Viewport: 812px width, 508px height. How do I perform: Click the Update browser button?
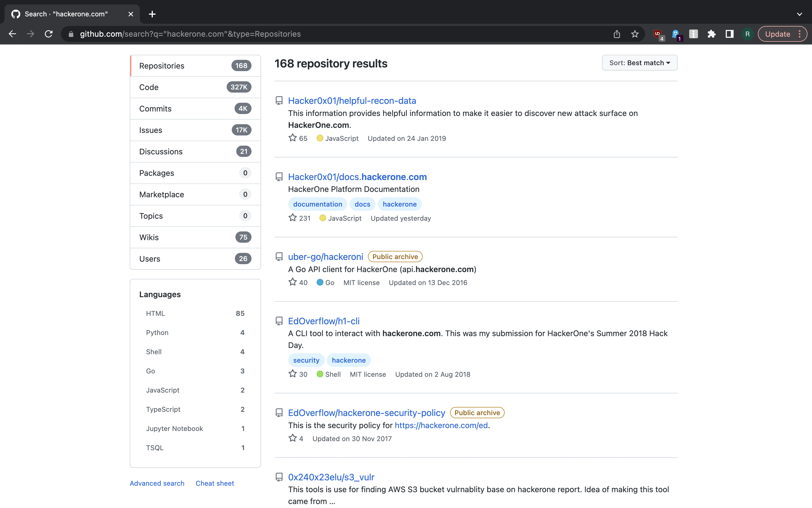782,34
